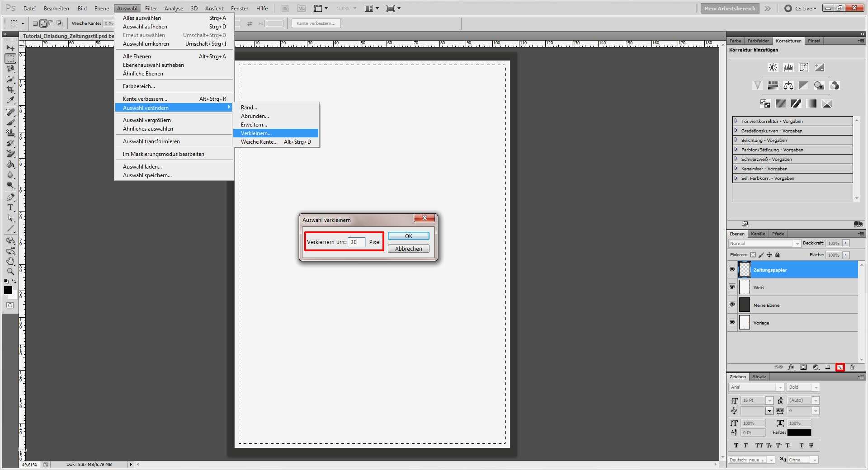Expand Schwarzweiß presets
This screenshot has height=470, width=868.
point(736,159)
